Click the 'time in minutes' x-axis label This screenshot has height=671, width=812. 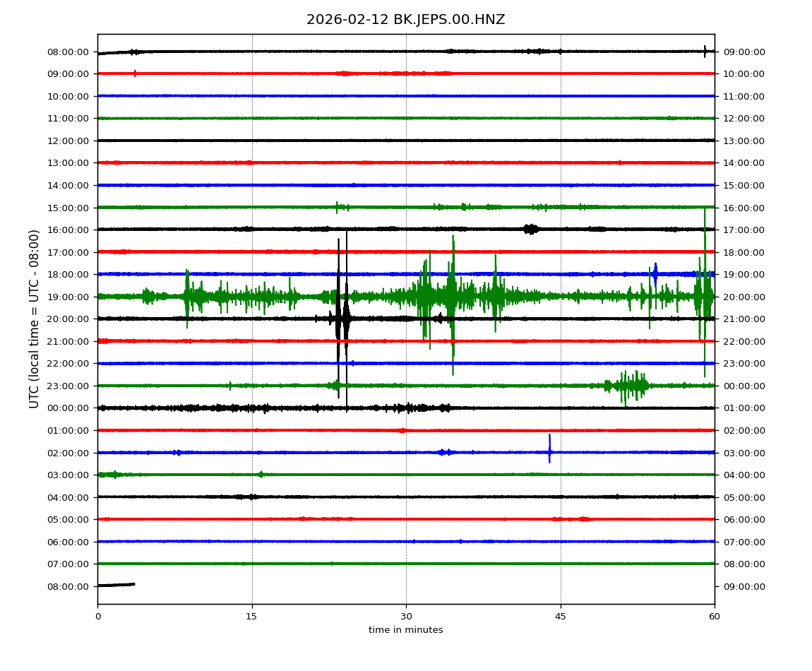[x=405, y=630]
